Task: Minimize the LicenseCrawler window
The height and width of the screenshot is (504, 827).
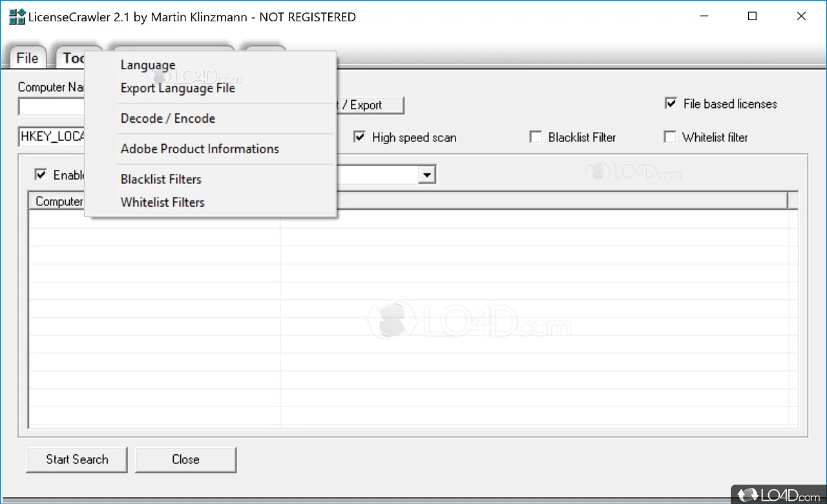Action: [x=704, y=17]
